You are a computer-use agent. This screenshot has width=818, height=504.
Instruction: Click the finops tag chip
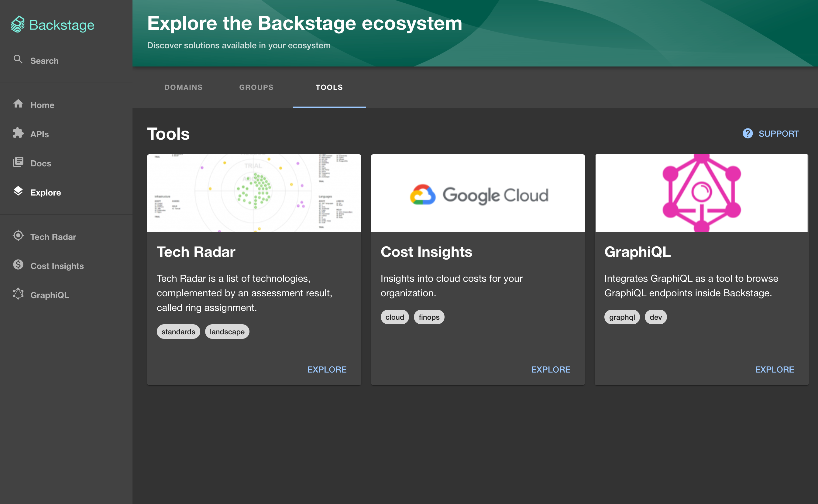(429, 317)
